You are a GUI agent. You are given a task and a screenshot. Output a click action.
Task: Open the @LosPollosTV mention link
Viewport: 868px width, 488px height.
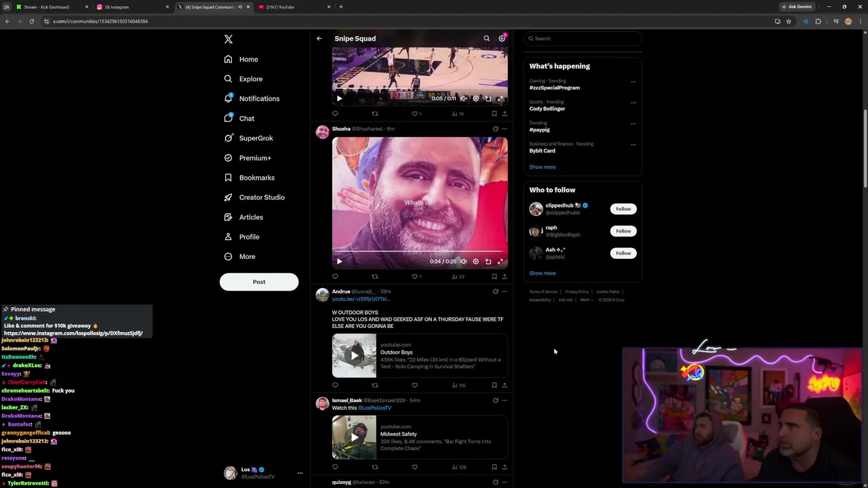(374, 408)
